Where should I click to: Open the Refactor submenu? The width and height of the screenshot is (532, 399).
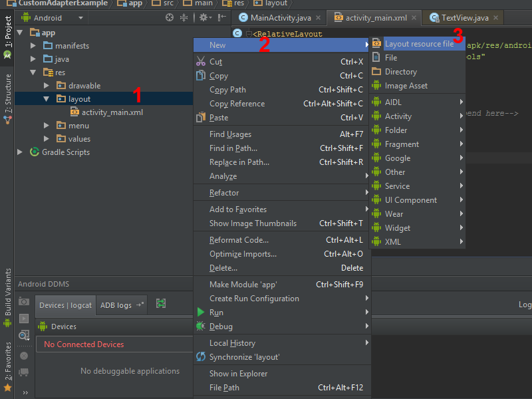(281, 192)
